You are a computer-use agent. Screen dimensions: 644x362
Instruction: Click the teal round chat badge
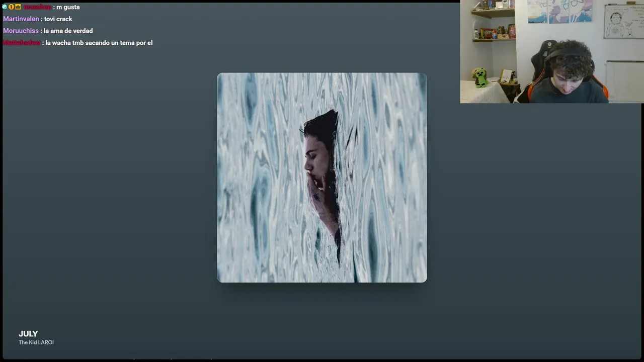point(5,7)
